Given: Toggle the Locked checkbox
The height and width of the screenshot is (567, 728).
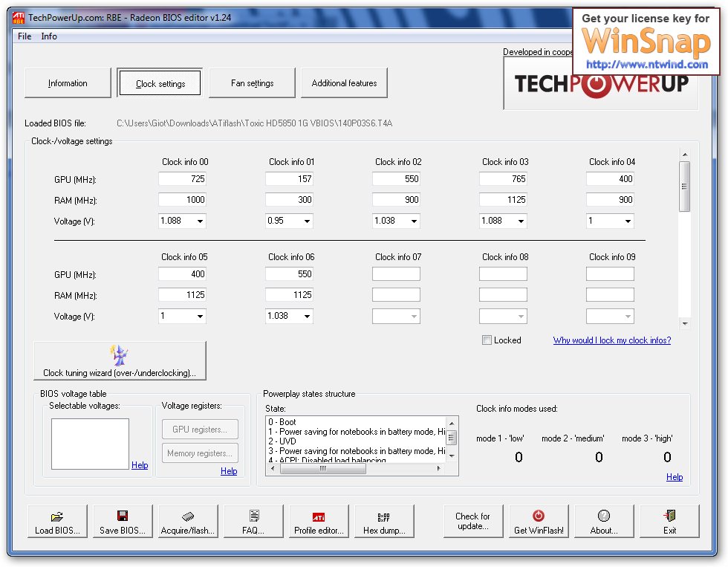Looking at the screenshot, I should tap(487, 340).
